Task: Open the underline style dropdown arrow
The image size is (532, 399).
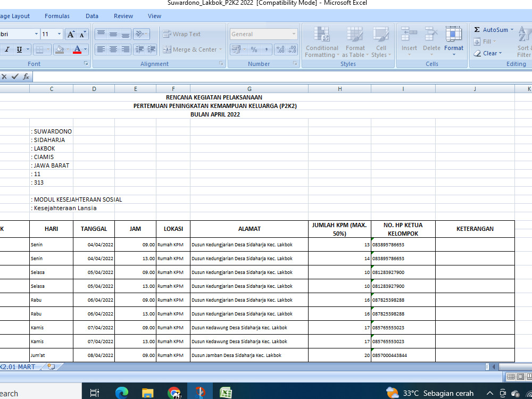Action: 28,49
